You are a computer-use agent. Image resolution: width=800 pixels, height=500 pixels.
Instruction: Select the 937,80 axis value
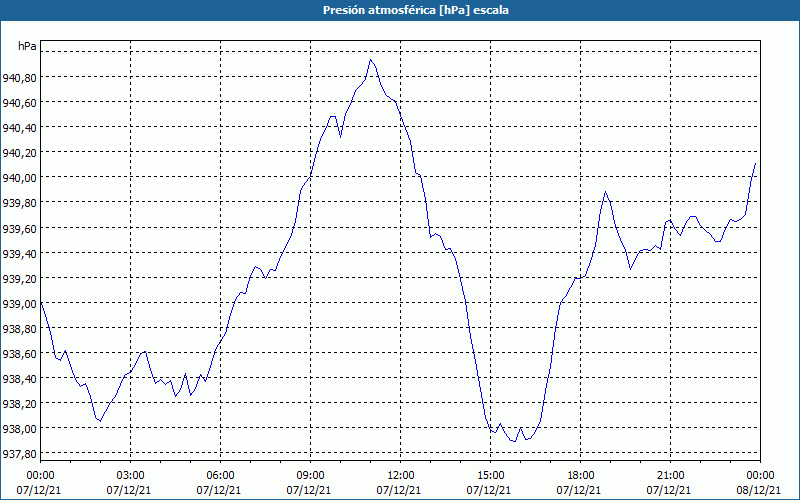coord(19,454)
